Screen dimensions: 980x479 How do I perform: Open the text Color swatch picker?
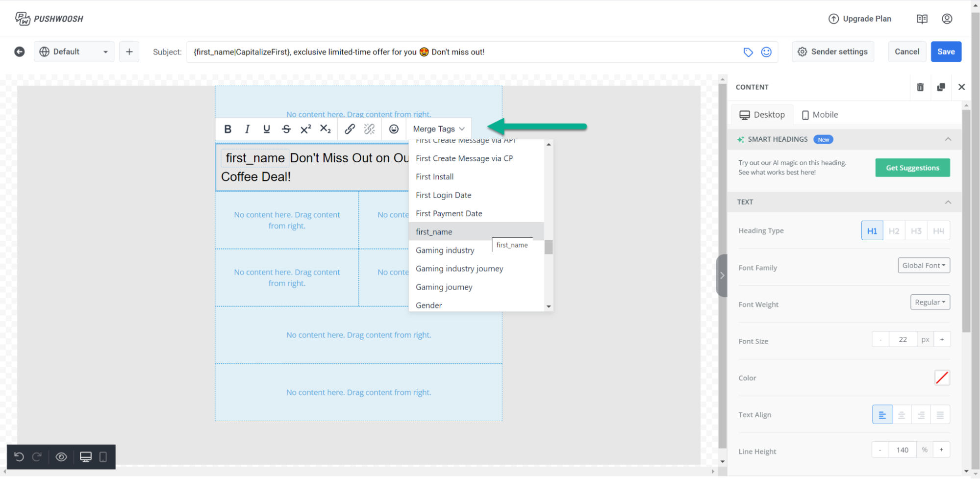942,378
